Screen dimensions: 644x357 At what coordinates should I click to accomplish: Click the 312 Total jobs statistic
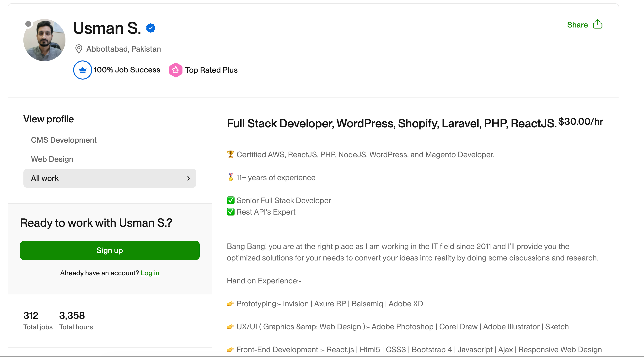[x=31, y=315]
